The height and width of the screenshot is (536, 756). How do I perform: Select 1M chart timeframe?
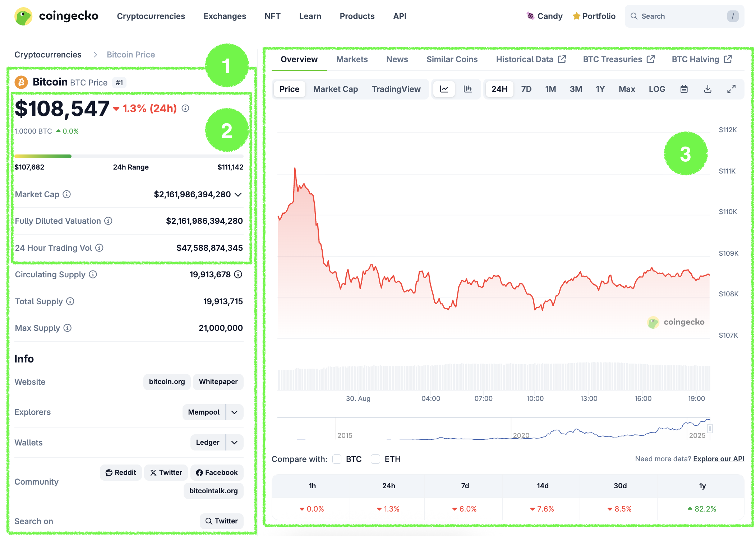point(550,89)
